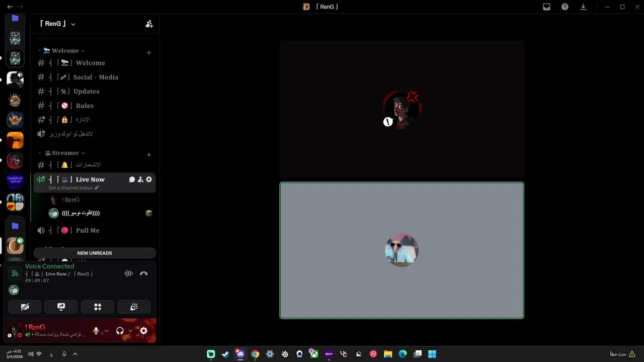Open the ! RenG user panel avatar
The image size is (644, 362).
[14, 331]
